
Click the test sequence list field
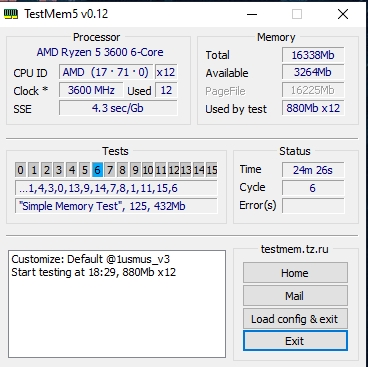pyautogui.click(x=116, y=188)
